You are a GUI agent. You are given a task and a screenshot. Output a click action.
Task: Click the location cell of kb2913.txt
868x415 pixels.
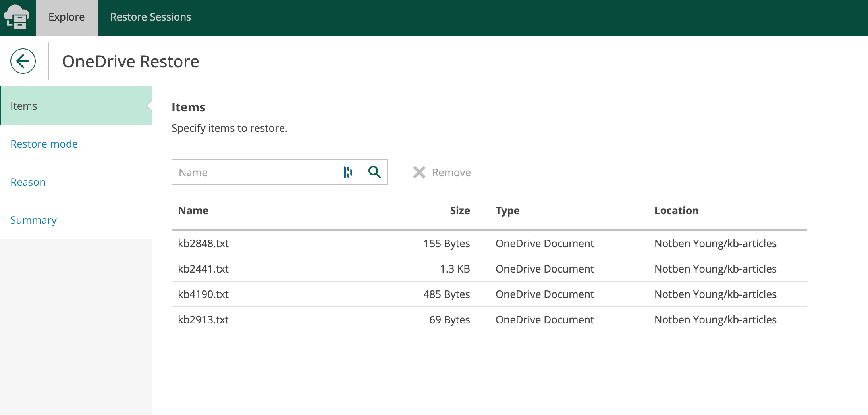tap(716, 319)
